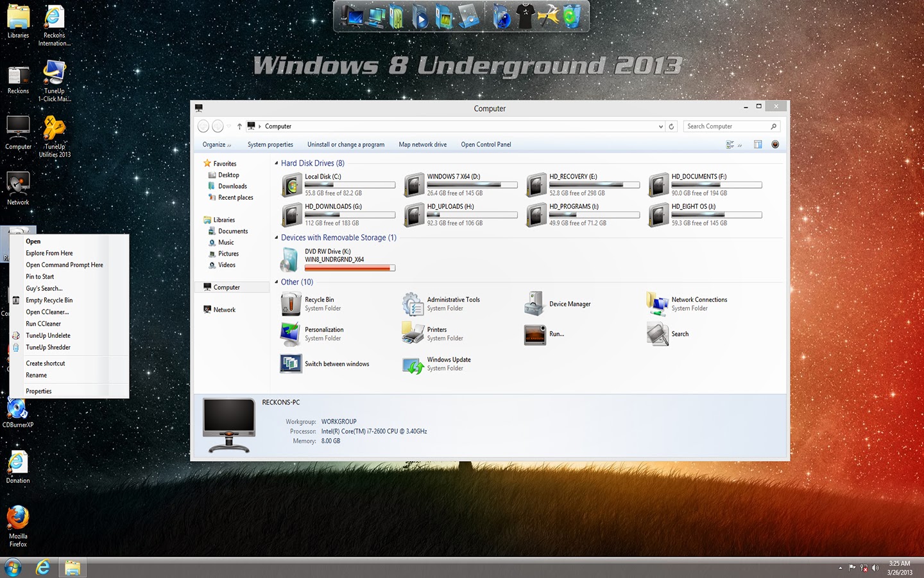Click the Computer breadcrumb in address bar
924x578 pixels.
coord(278,127)
